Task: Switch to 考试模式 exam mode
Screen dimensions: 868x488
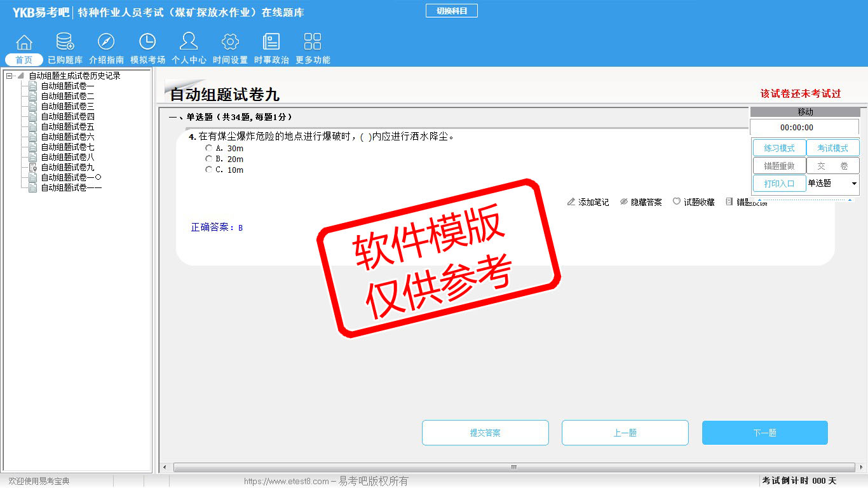Action: (x=832, y=148)
